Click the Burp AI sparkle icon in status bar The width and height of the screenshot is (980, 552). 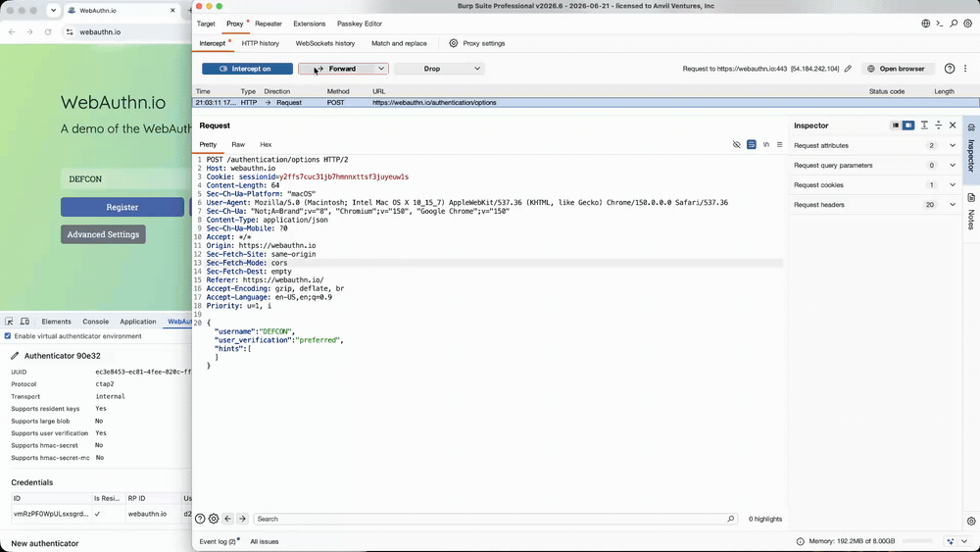(951, 541)
